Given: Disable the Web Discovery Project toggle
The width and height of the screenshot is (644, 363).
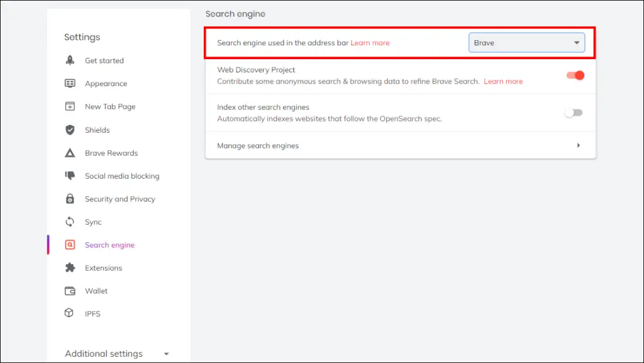Looking at the screenshot, I should pyautogui.click(x=575, y=75).
